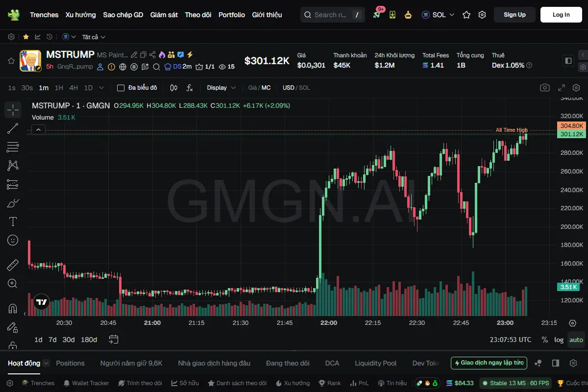Select the trend line drawing tool
The height and width of the screenshot is (392, 588).
[x=13, y=128]
